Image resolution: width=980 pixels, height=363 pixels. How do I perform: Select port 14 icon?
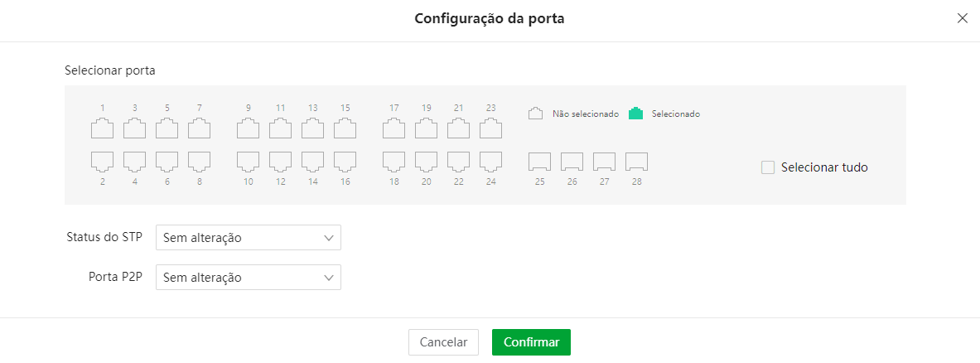pyautogui.click(x=312, y=161)
